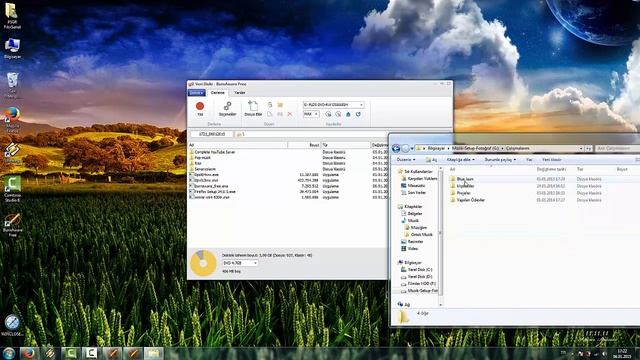Click the Explorer back navigation arrow
Screen dimensions: 640x360
[x=396, y=148]
